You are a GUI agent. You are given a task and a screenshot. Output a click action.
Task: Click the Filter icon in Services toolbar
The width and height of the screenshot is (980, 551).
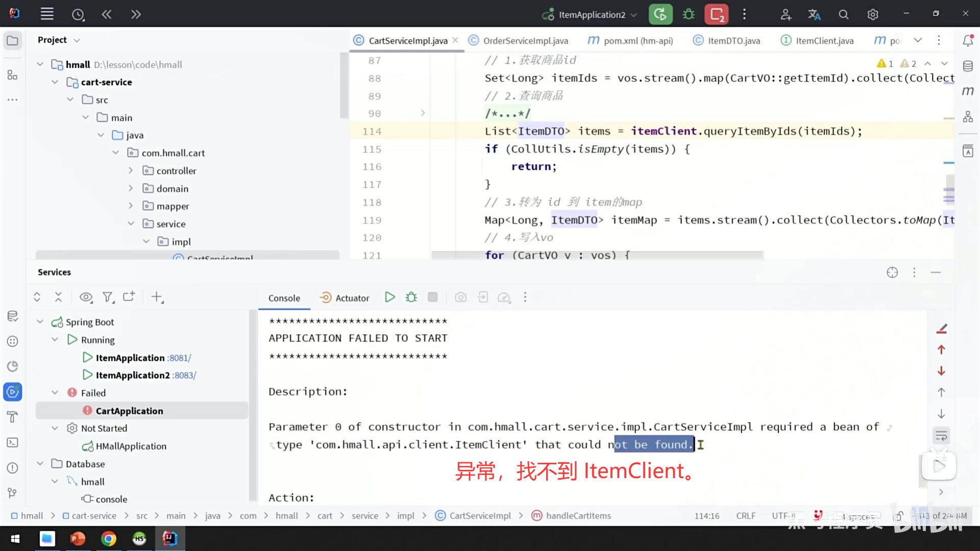(x=107, y=297)
